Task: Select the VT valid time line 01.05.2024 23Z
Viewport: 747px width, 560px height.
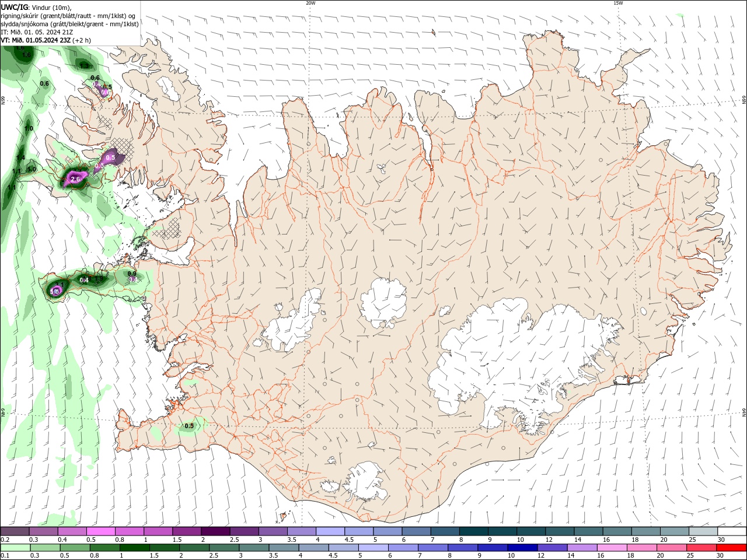Action: [46, 40]
